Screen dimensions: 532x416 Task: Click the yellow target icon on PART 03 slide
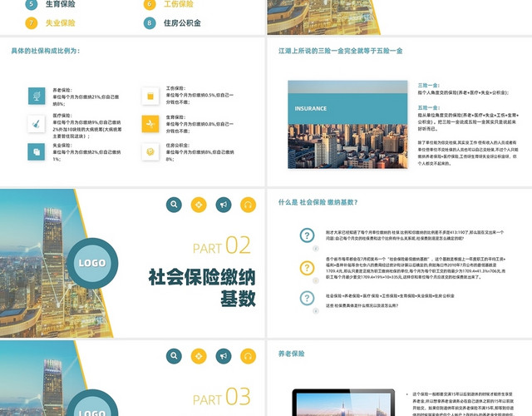pyautogui.click(x=199, y=356)
